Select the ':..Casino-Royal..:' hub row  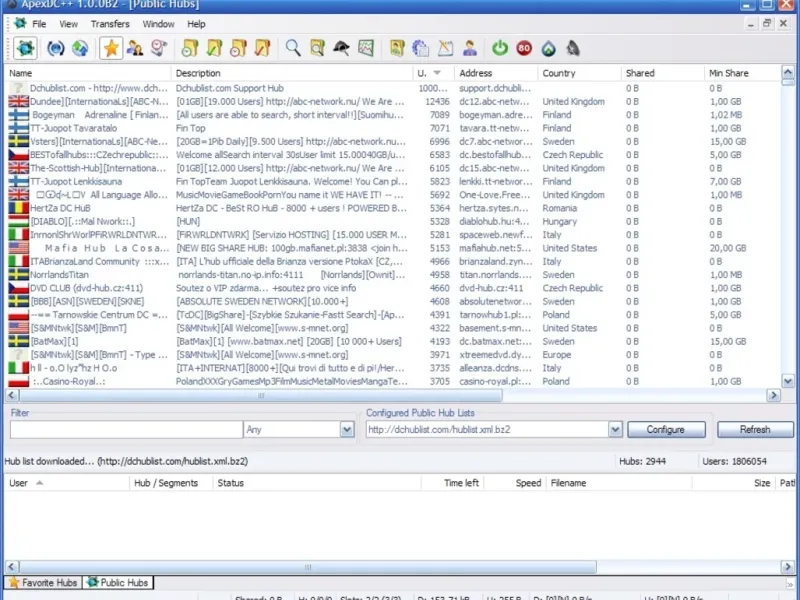click(x=393, y=381)
